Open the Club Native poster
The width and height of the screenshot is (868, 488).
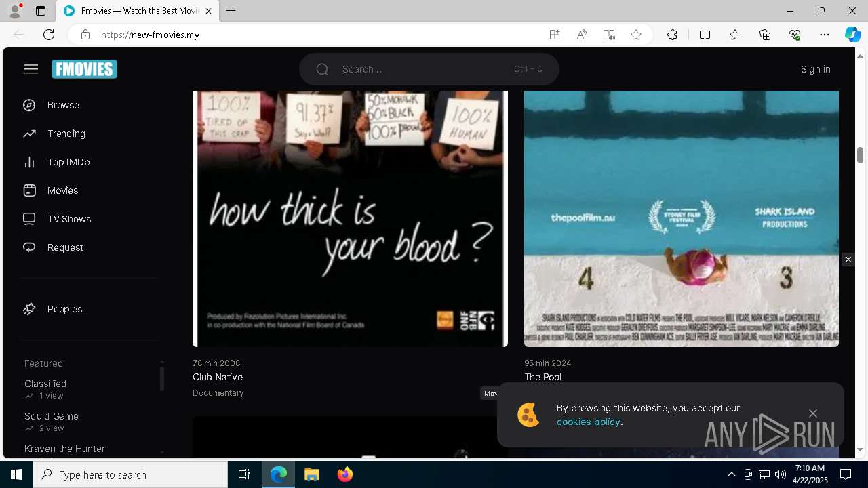point(350,218)
